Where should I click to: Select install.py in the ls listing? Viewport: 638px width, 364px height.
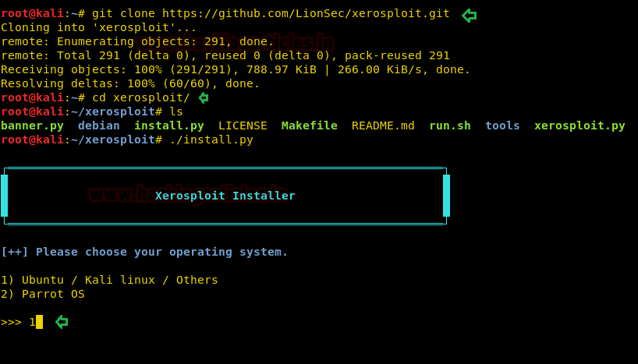[x=168, y=125]
